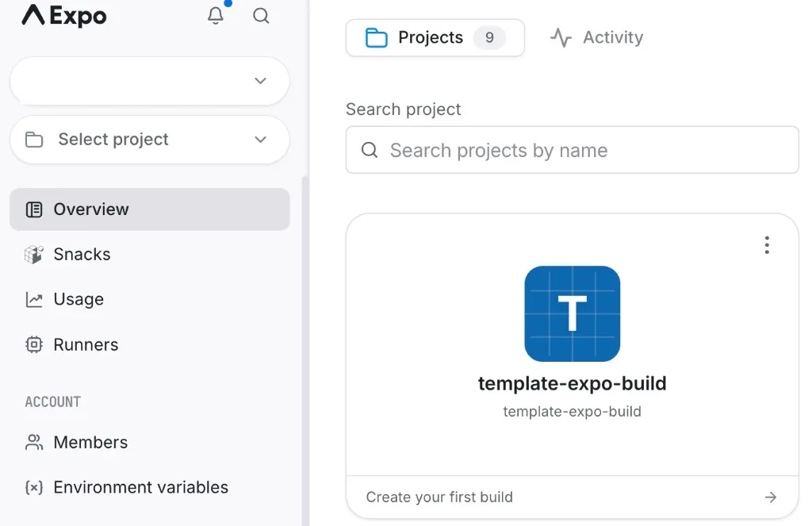Click the magnifier search icon in header
Screen dimensions: 812x526
pyautogui.click(x=261, y=16)
